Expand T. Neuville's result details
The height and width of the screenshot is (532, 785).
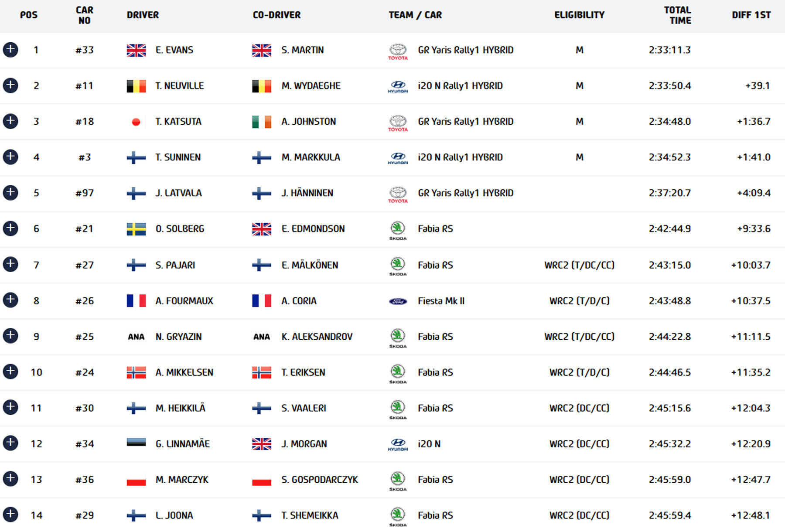coord(10,85)
